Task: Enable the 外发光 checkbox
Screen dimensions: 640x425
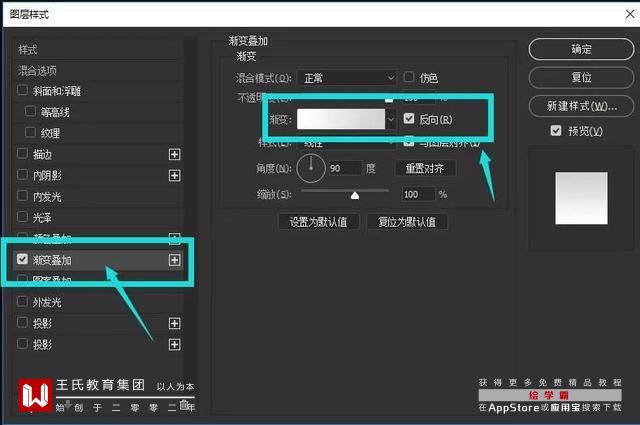Action: click(x=22, y=302)
